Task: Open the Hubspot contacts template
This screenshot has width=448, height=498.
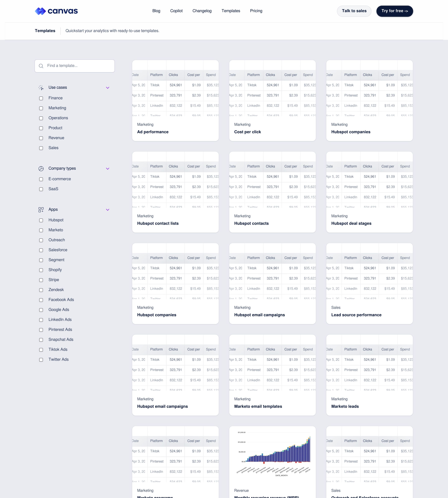Action: [x=272, y=192]
